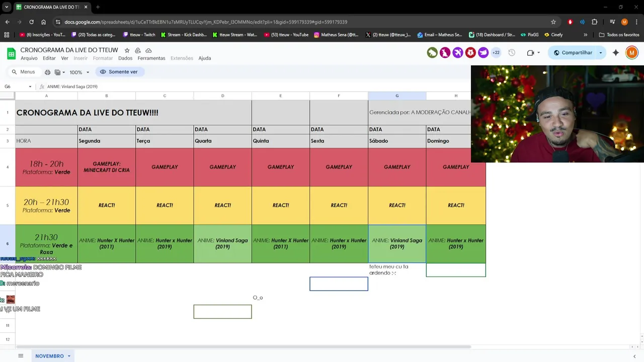Reload the page in Chrome
The width and height of the screenshot is (644, 362).
coord(31,22)
